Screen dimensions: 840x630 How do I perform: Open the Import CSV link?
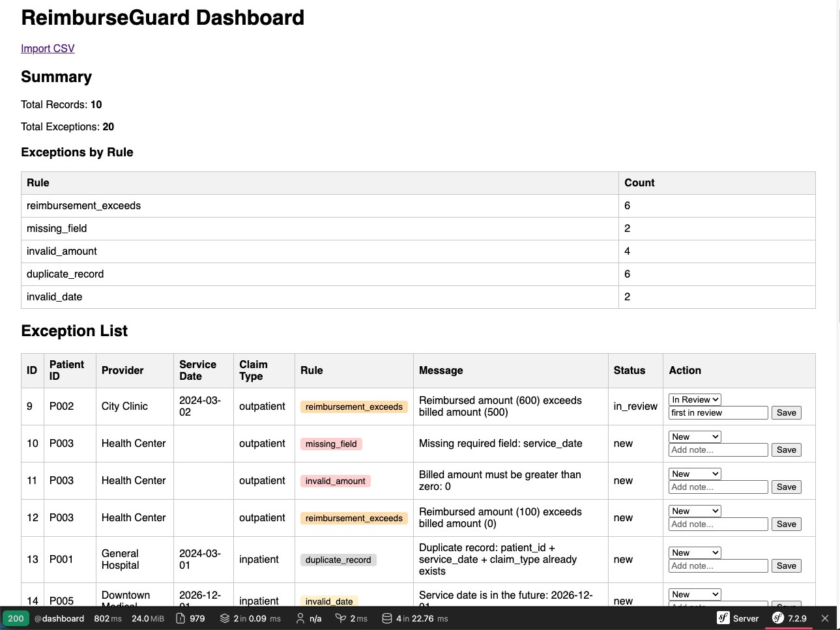tap(48, 48)
